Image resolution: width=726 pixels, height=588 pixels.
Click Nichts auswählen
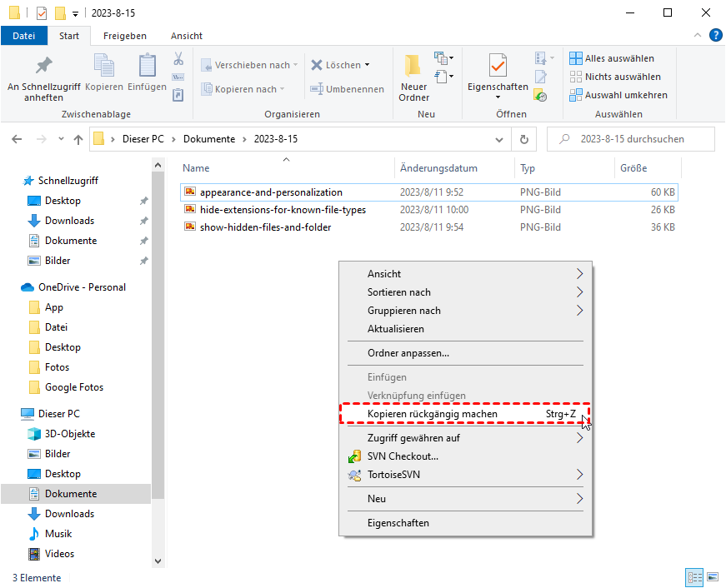(615, 77)
